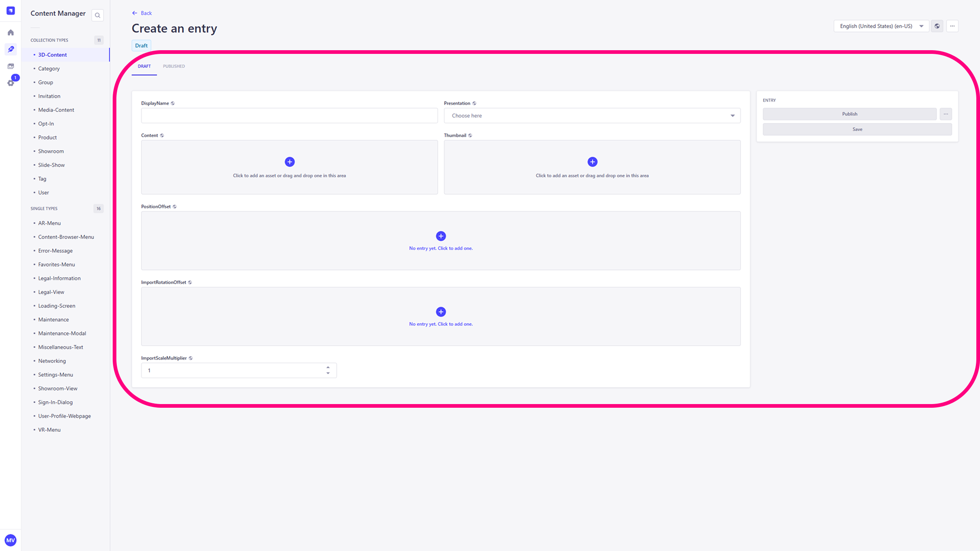This screenshot has width=980, height=551.
Task: Click inside the DisplayName input field
Action: click(x=289, y=116)
